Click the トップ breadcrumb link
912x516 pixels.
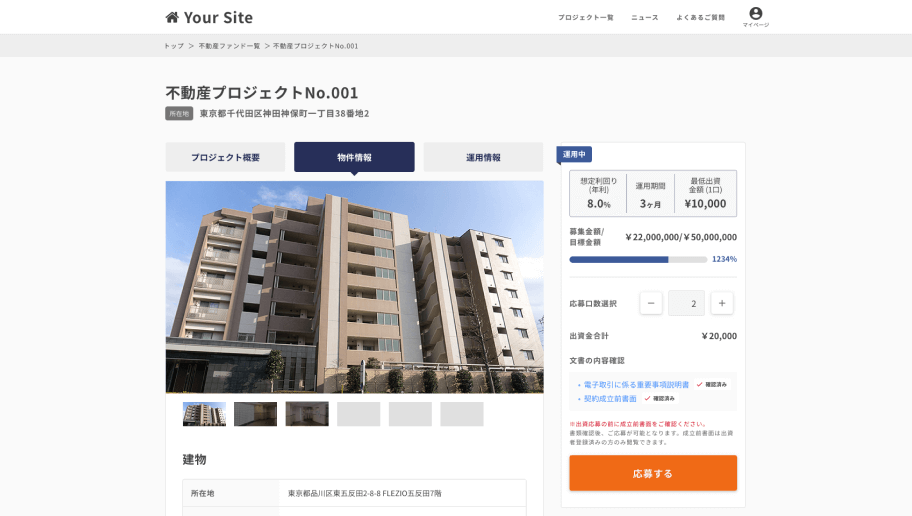point(174,46)
